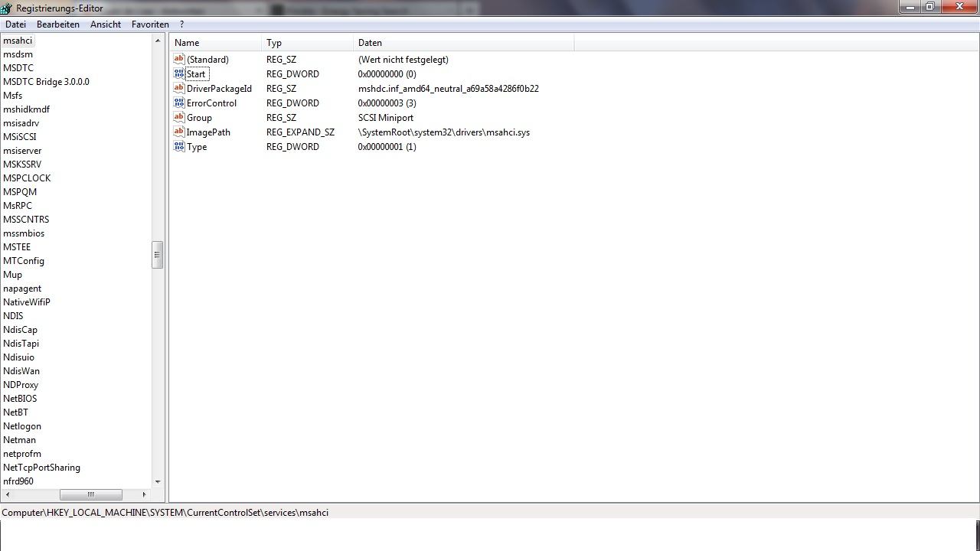Click the Type DWORD value icon

179,146
